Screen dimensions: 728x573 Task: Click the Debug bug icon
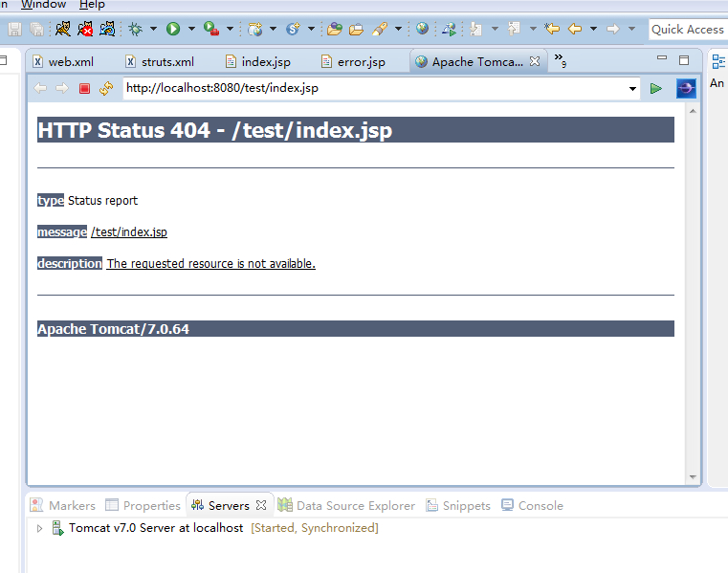click(136, 29)
